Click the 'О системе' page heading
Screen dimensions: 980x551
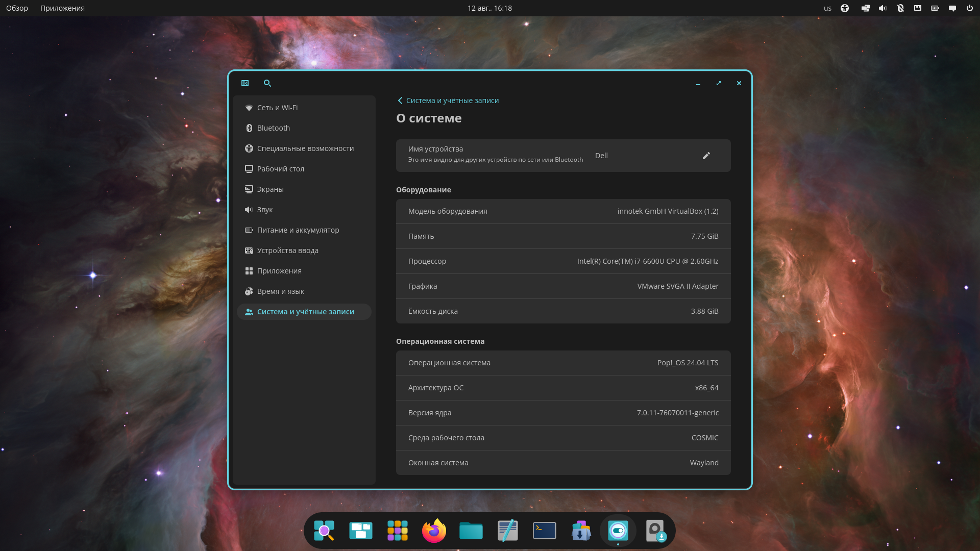429,118
